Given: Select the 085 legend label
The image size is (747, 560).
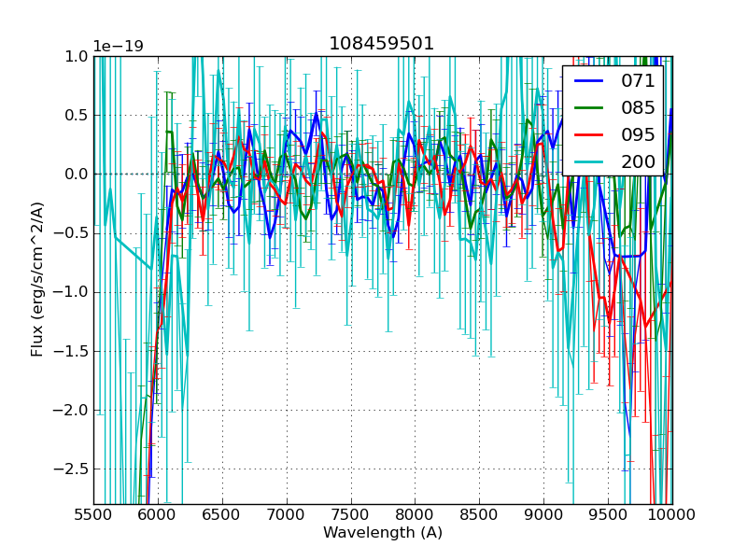Looking at the screenshot, I should click(638, 107).
